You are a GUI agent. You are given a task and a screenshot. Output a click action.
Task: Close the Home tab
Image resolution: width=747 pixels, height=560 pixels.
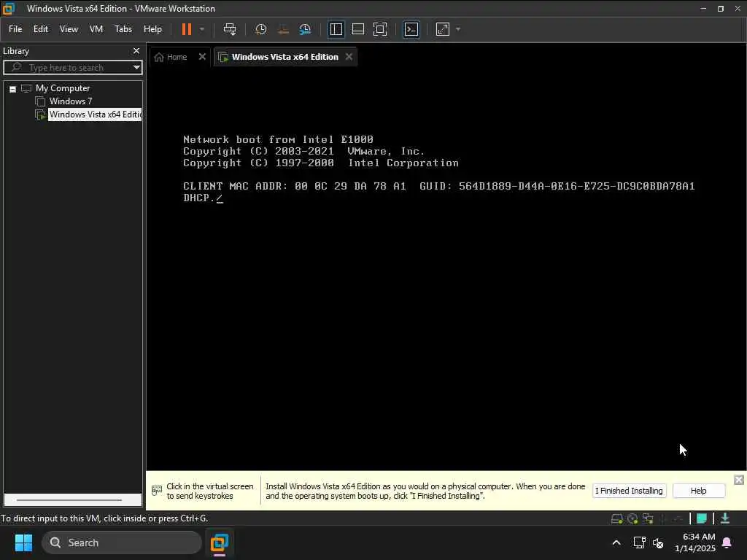click(202, 57)
